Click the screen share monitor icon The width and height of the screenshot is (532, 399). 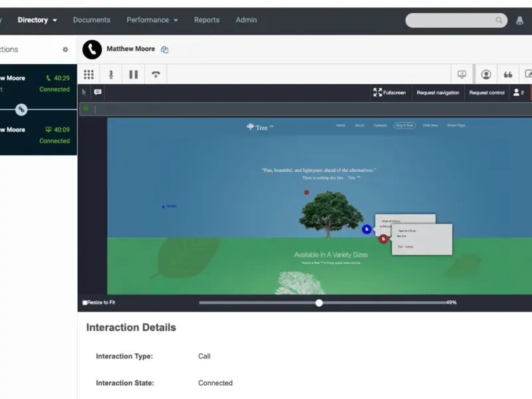(462, 74)
